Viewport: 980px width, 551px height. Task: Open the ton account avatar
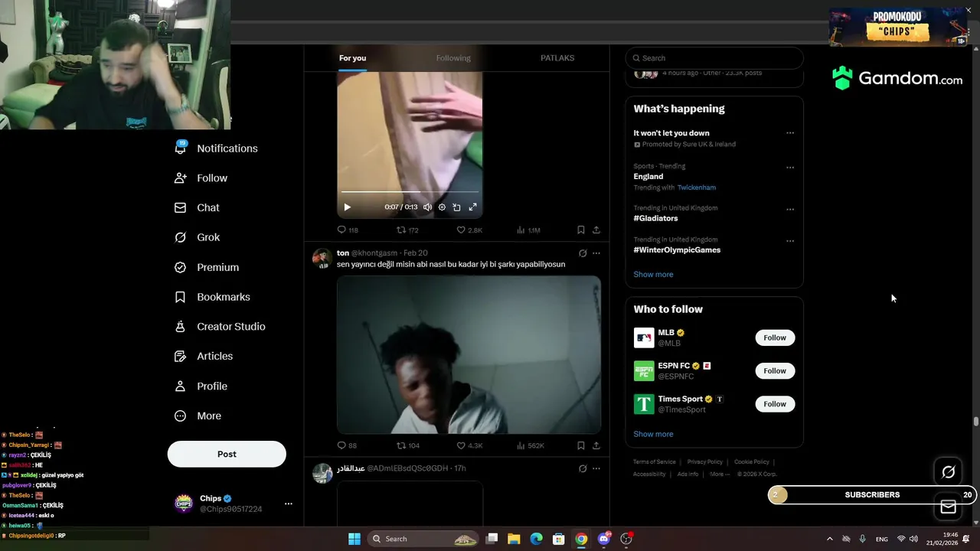(x=322, y=258)
